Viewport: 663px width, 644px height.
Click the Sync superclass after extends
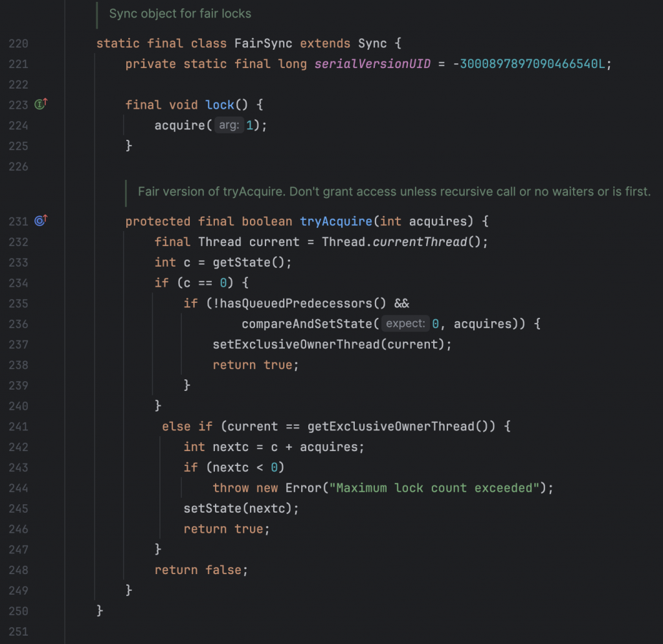[372, 44]
